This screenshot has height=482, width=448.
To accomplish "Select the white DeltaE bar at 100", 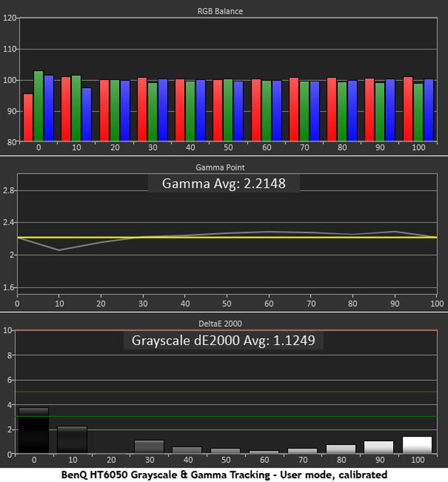I will pos(417,445).
